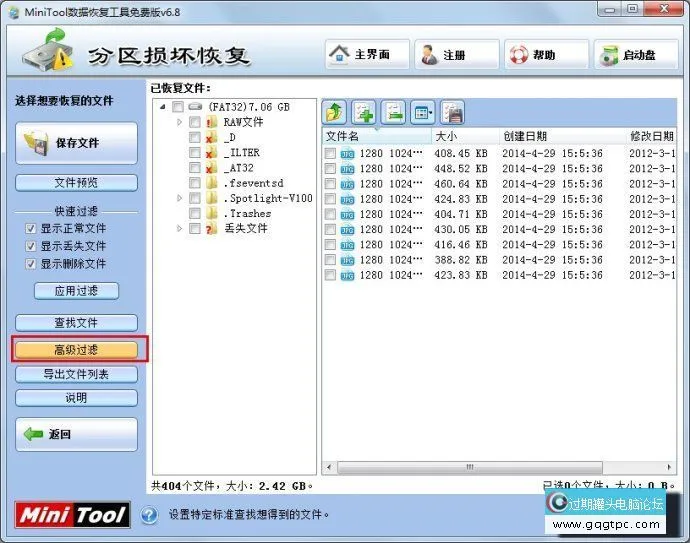
Task: Check the .Trashes folder checkbox
Action: (x=195, y=213)
